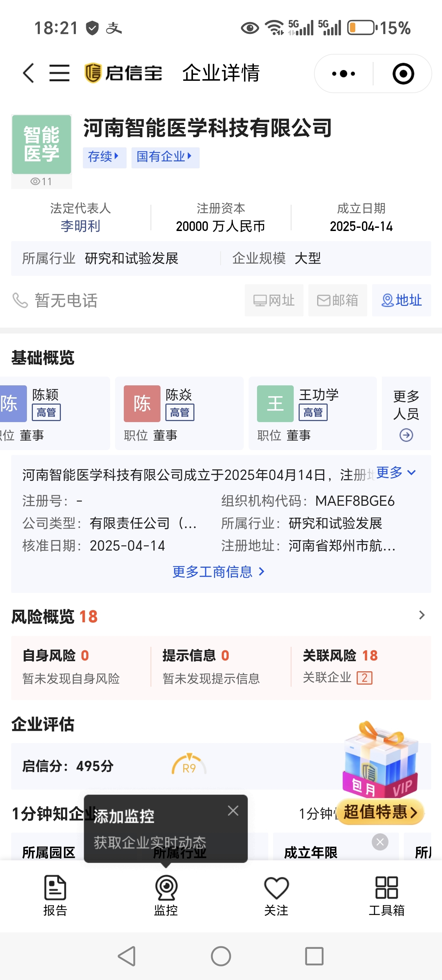The width and height of the screenshot is (442, 980).
Task: Open the 工具箱 tab
Action: pyautogui.click(x=386, y=896)
